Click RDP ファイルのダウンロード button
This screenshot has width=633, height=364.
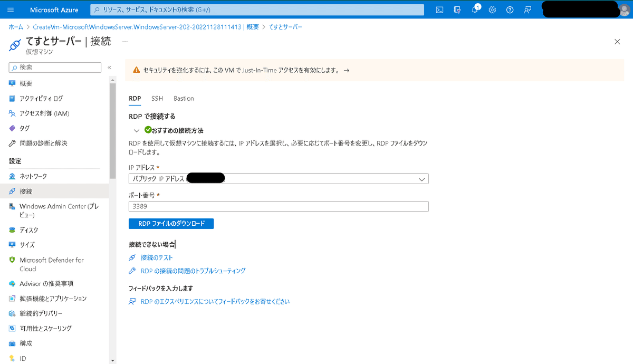click(171, 224)
